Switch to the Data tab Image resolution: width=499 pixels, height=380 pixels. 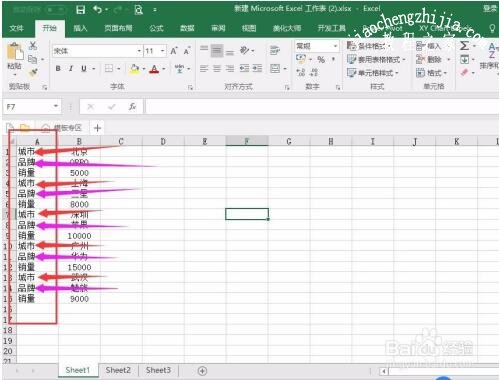click(x=187, y=28)
